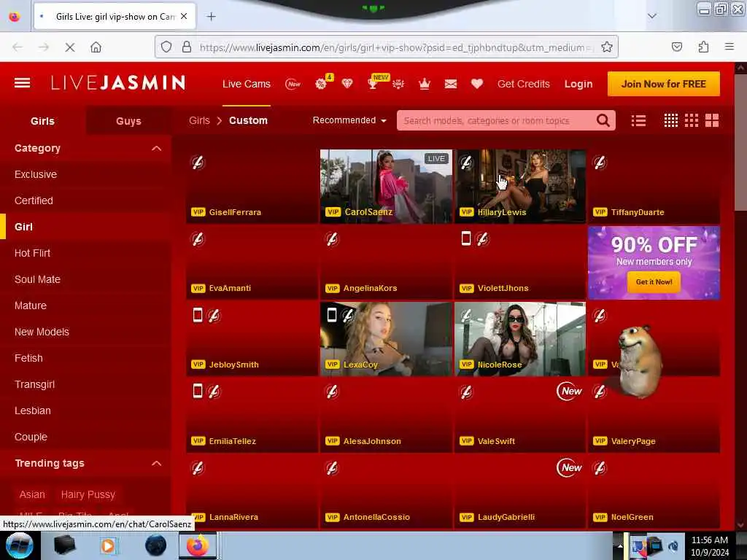Image resolution: width=747 pixels, height=560 pixels.
Task: Select the New Models category
Action: (x=42, y=332)
